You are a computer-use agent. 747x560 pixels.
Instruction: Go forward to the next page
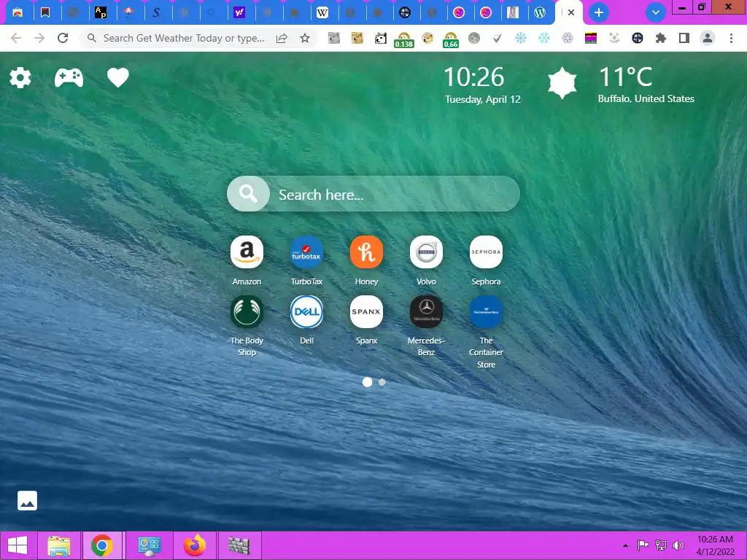coord(39,38)
